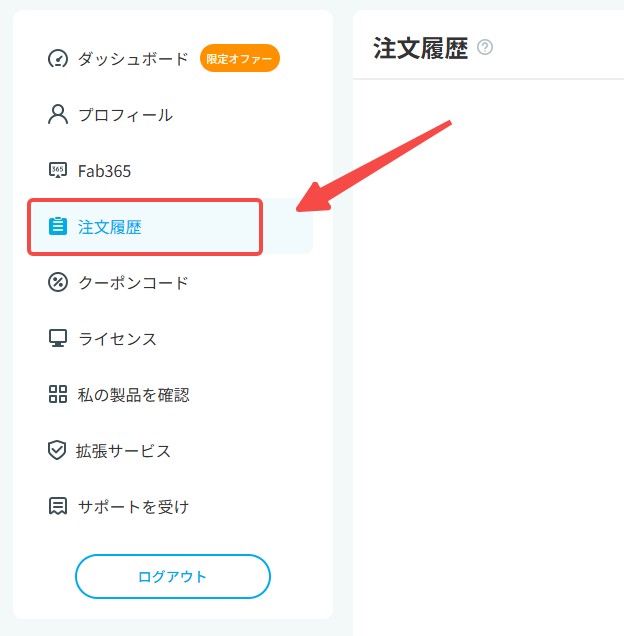624x636 pixels.
Task: Click the extended service shield icon
Action: 58,451
